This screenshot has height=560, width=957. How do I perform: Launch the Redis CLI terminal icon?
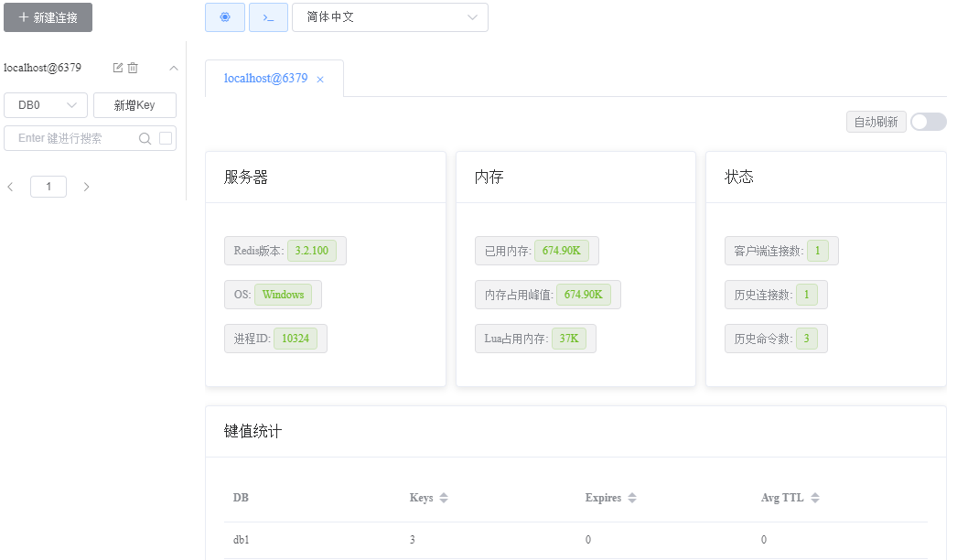(268, 17)
